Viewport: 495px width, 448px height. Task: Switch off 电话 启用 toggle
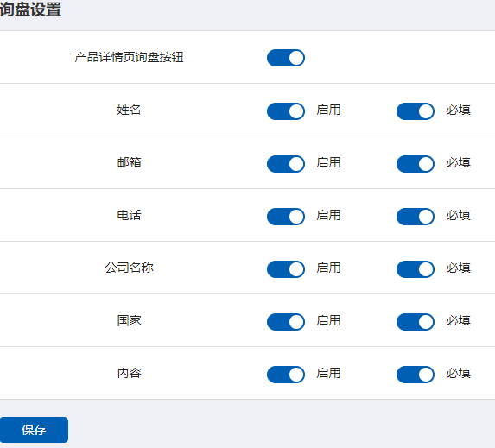pos(286,217)
